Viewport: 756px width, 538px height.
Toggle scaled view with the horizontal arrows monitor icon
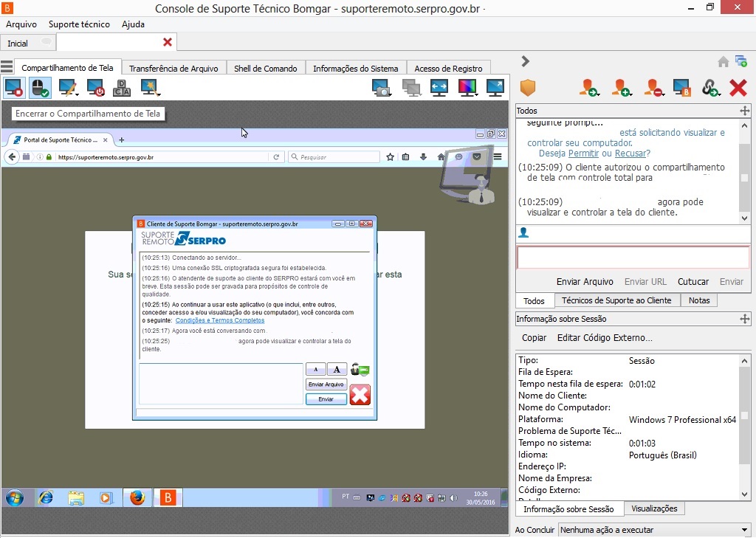439,88
